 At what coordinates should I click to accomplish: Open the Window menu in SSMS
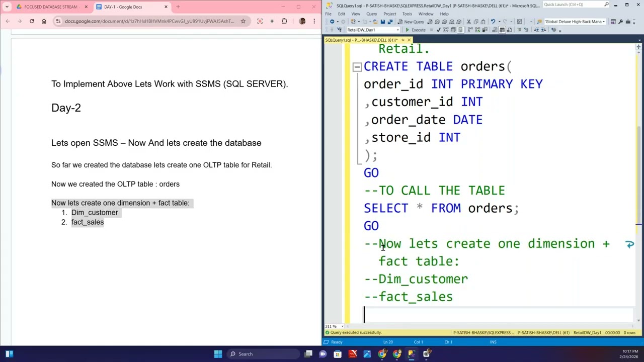tap(426, 14)
